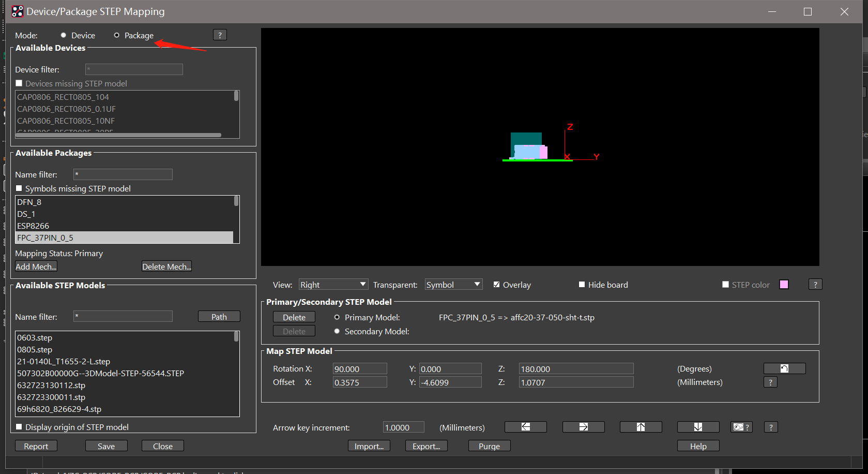Enable the STEP color checkbox

pyautogui.click(x=725, y=285)
